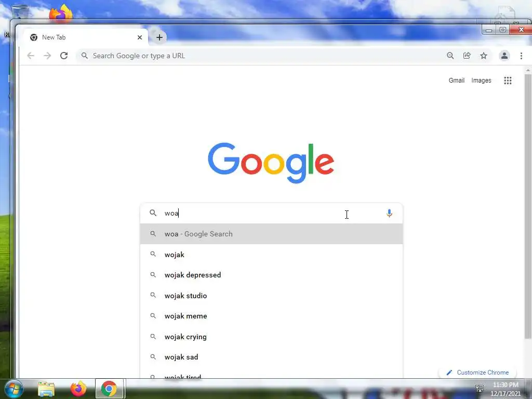This screenshot has width=532, height=399.
Task: Reload the current page
Action: (64, 56)
